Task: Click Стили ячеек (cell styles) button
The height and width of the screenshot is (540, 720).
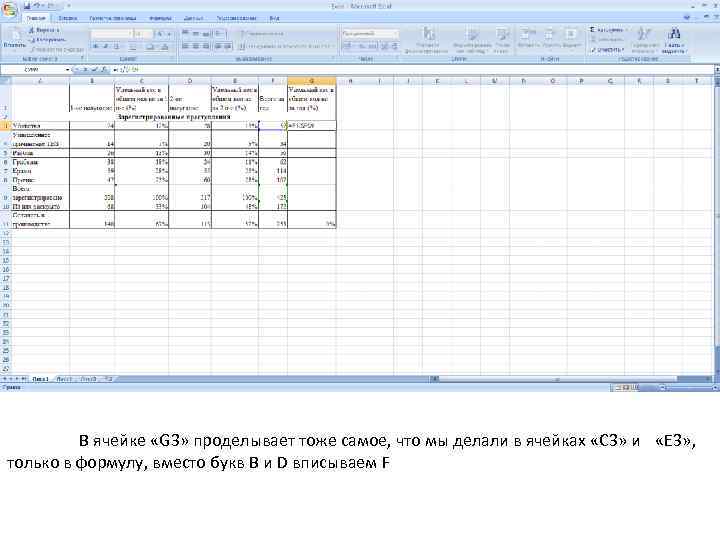Action: 502,40
